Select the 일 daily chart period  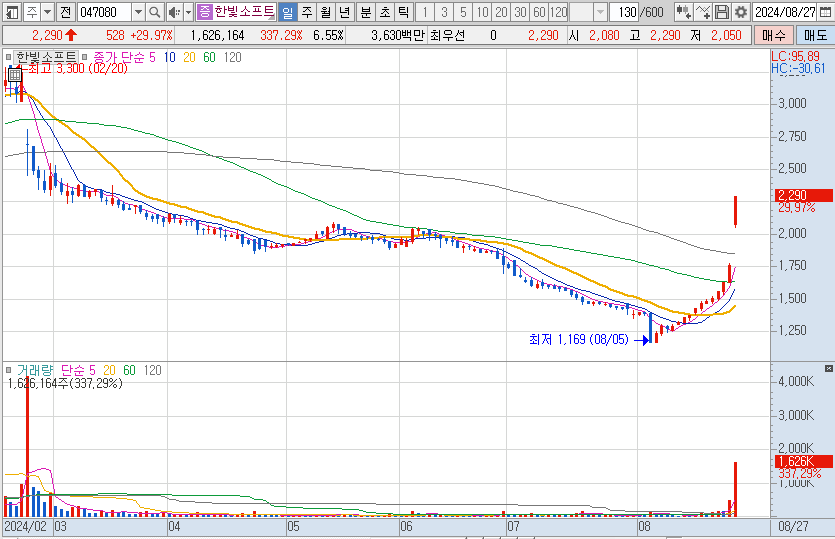pyautogui.click(x=288, y=12)
